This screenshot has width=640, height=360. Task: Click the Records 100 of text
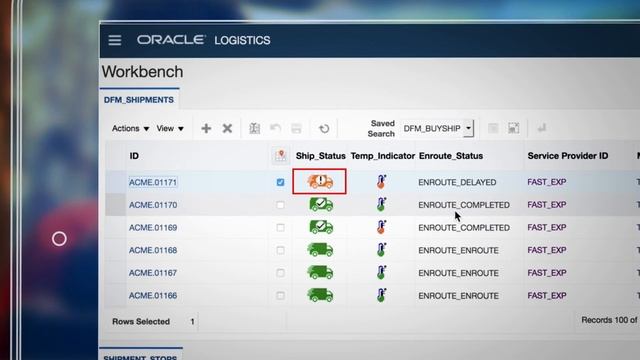(x=609, y=320)
